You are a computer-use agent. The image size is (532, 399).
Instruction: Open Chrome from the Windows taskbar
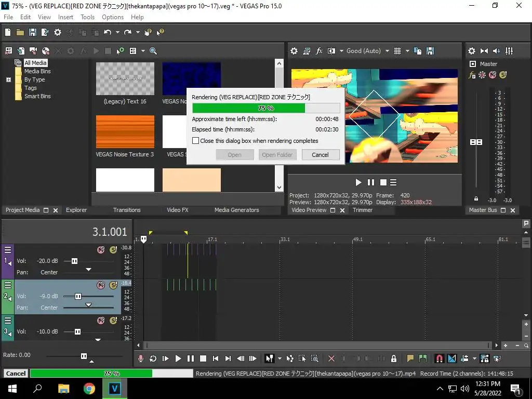point(89,388)
